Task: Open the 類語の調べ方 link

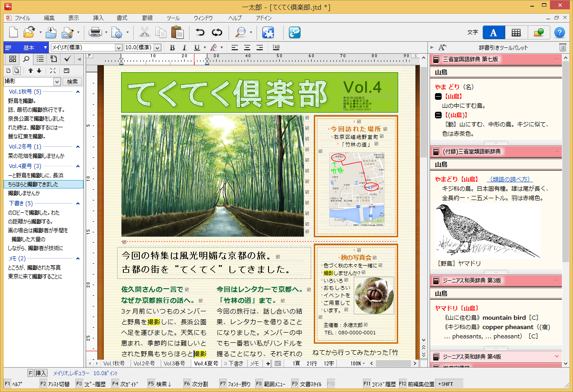Action: (510, 179)
